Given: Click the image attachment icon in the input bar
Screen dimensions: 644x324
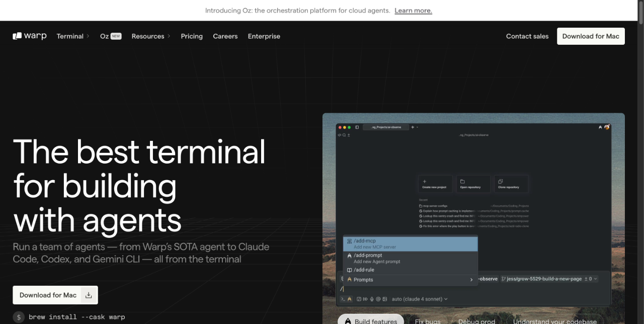Looking at the screenshot, I should coord(384,299).
